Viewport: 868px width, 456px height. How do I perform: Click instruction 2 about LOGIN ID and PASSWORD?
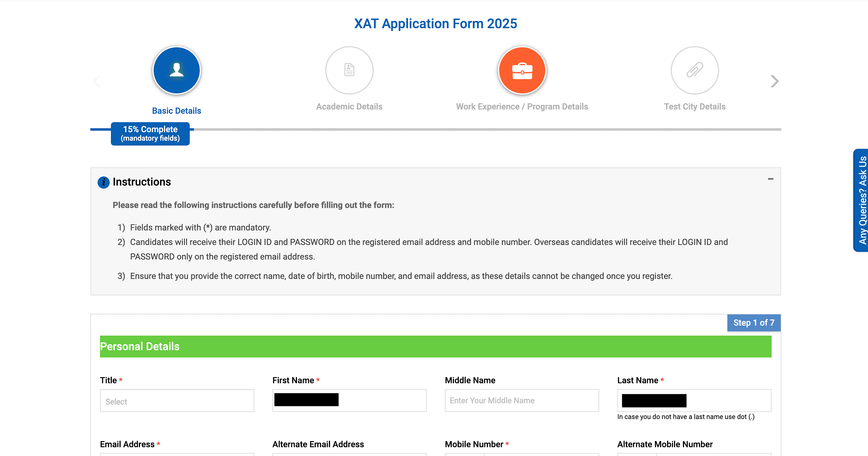tap(429, 250)
